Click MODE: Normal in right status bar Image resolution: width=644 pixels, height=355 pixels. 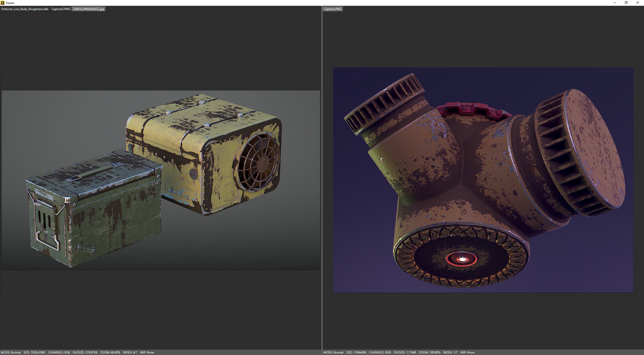pyautogui.click(x=333, y=352)
